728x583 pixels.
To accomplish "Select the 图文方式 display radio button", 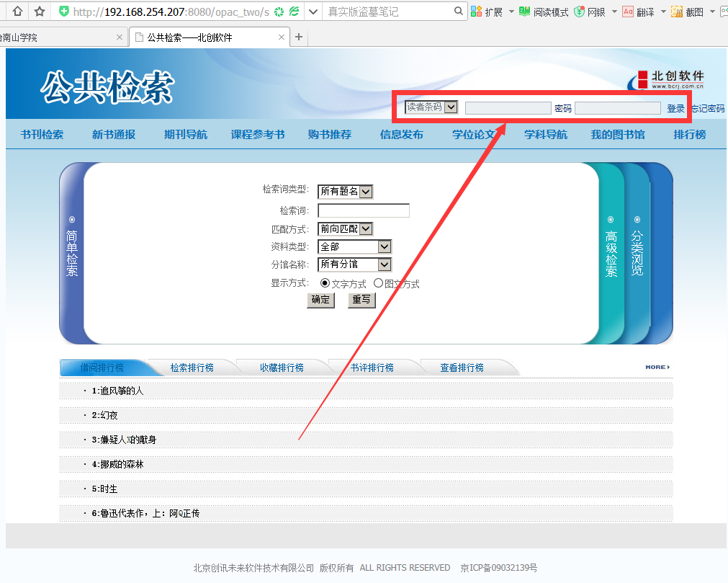I will pyautogui.click(x=379, y=283).
